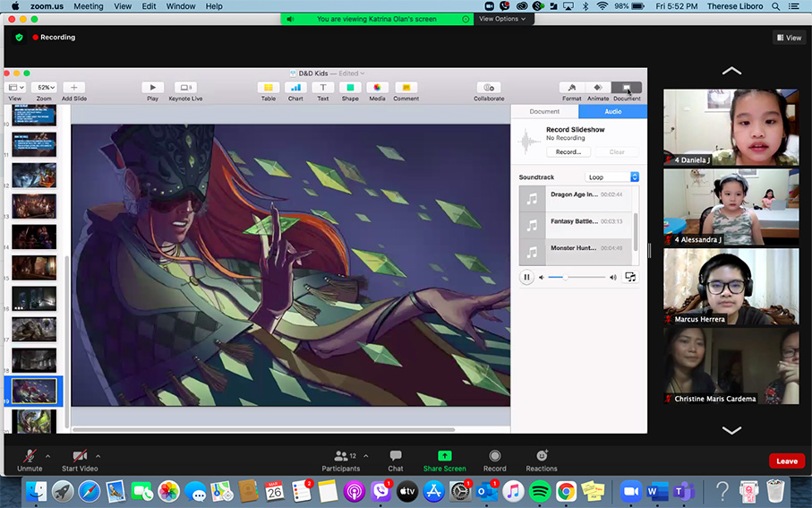Add a Text box from toolbar
The width and height of the screenshot is (812, 508).
322,88
